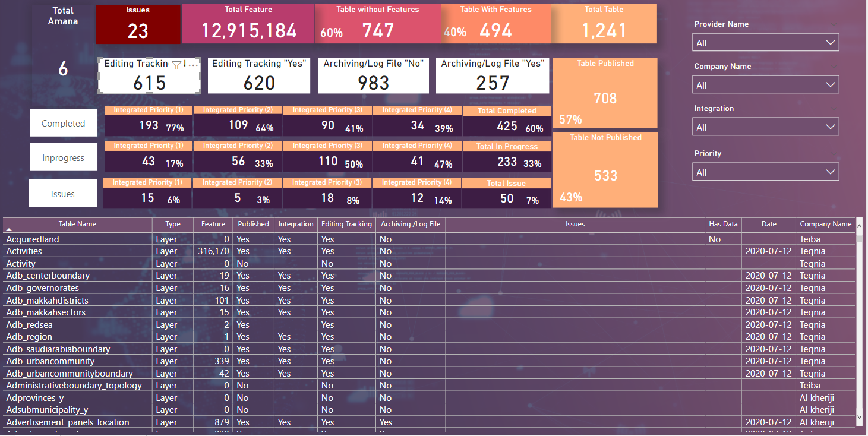
Task: Click the Acquiredland table row name
Action: pos(33,239)
